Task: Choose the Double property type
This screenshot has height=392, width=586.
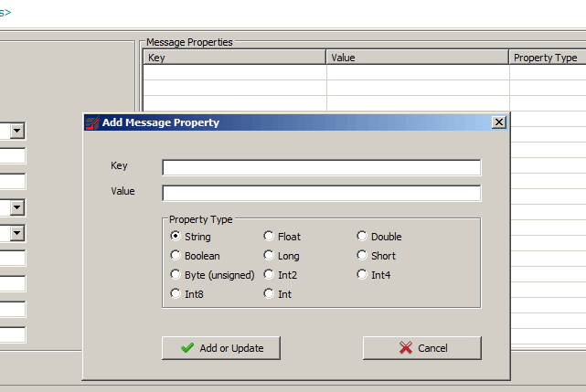Action: coord(362,237)
